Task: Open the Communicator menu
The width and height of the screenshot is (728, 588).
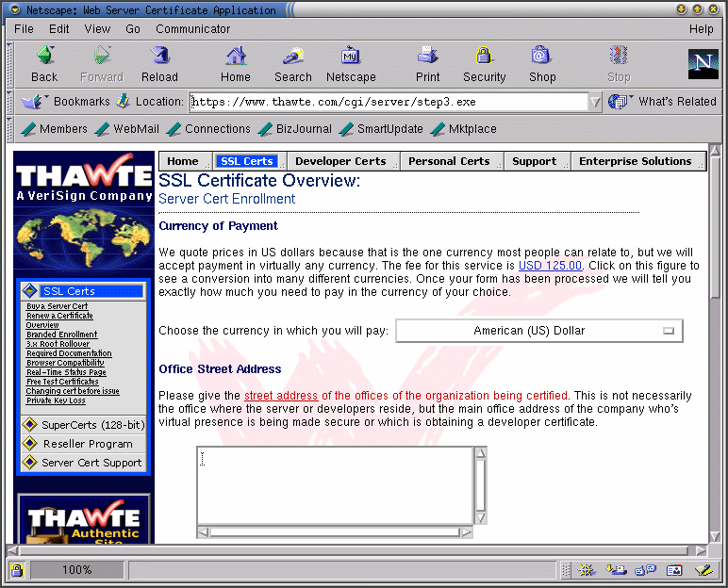Action: pos(193,29)
